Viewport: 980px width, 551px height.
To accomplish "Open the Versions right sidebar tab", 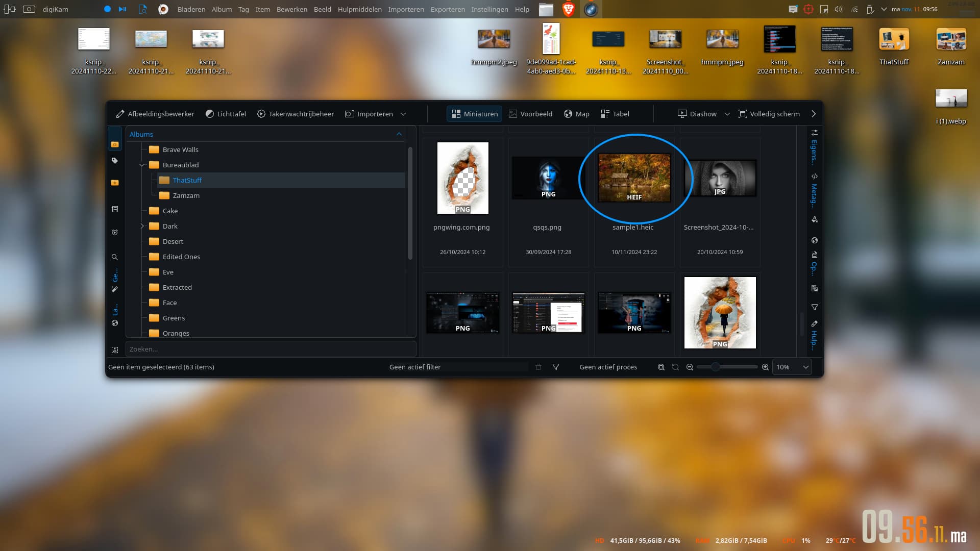I will 815,288.
